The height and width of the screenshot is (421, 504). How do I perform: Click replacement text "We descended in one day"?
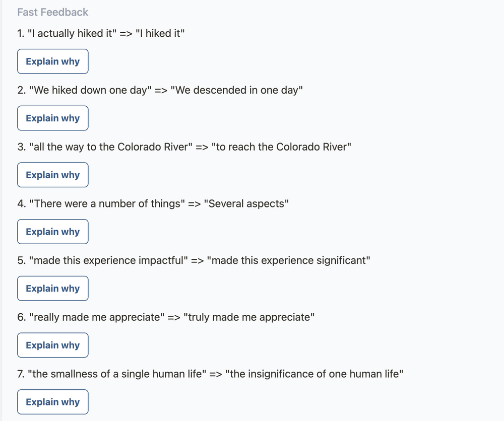[x=236, y=91]
